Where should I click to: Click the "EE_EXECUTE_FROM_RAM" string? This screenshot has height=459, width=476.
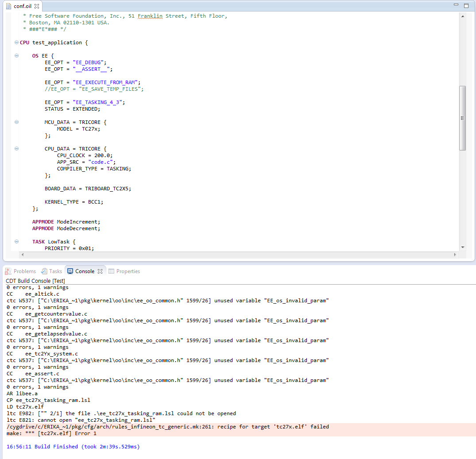[x=105, y=82]
